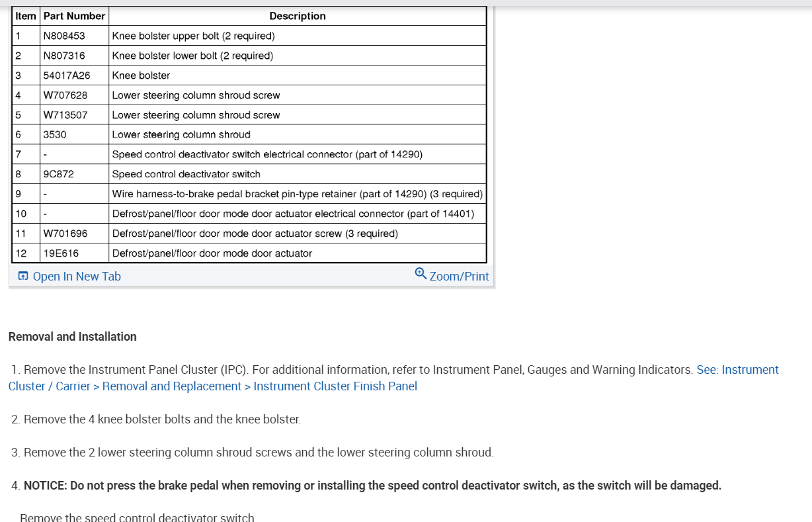The image size is (812, 522).
Task: Select part number 9C872 cell
Action: point(75,174)
